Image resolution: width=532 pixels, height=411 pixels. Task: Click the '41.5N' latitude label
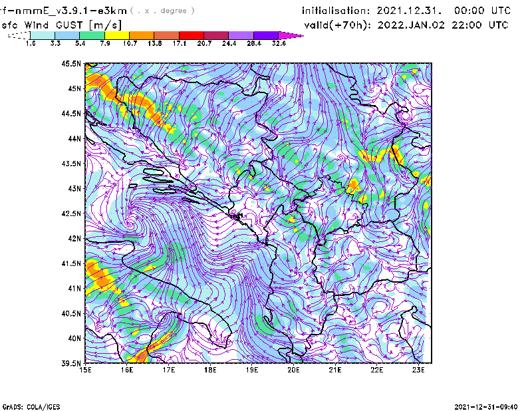71,263
